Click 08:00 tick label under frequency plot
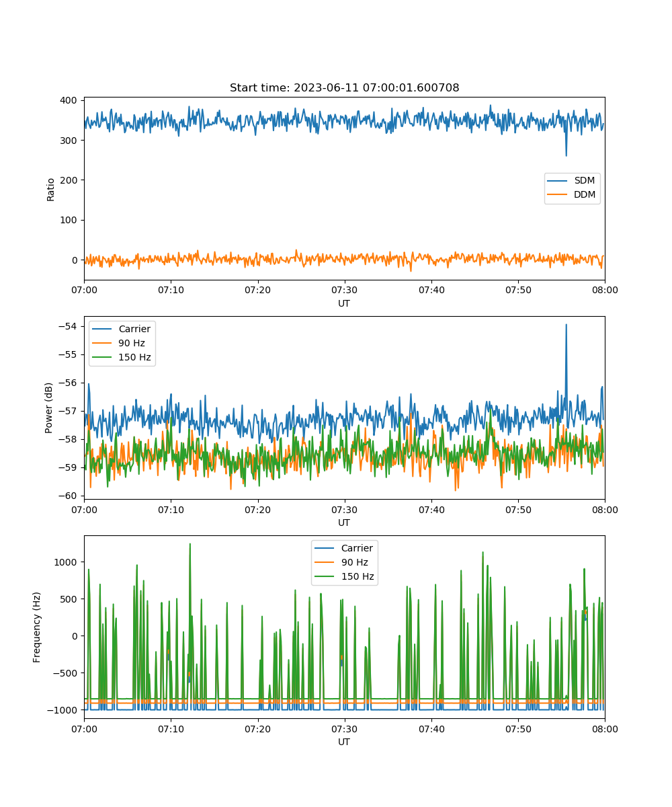The height and width of the screenshot is (807, 672). pos(605,728)
